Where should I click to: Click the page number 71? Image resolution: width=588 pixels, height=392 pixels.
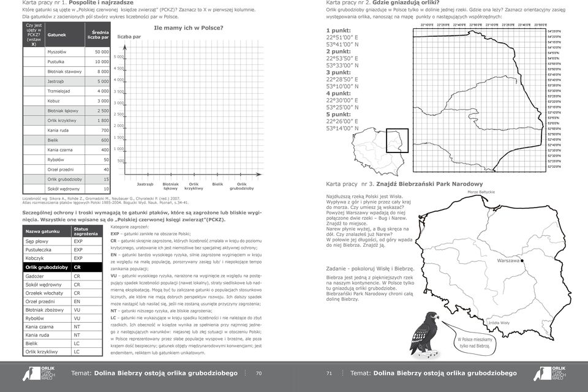point(330,373)
